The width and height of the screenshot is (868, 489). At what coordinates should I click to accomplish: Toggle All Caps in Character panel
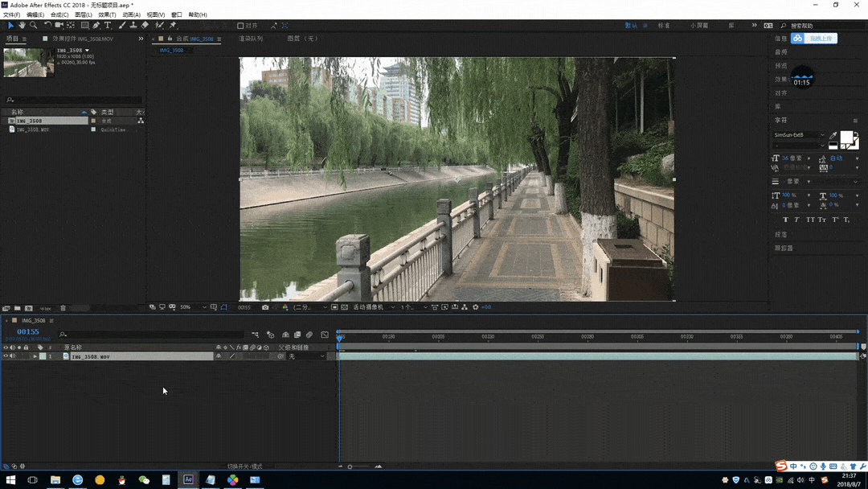point(810,220)
